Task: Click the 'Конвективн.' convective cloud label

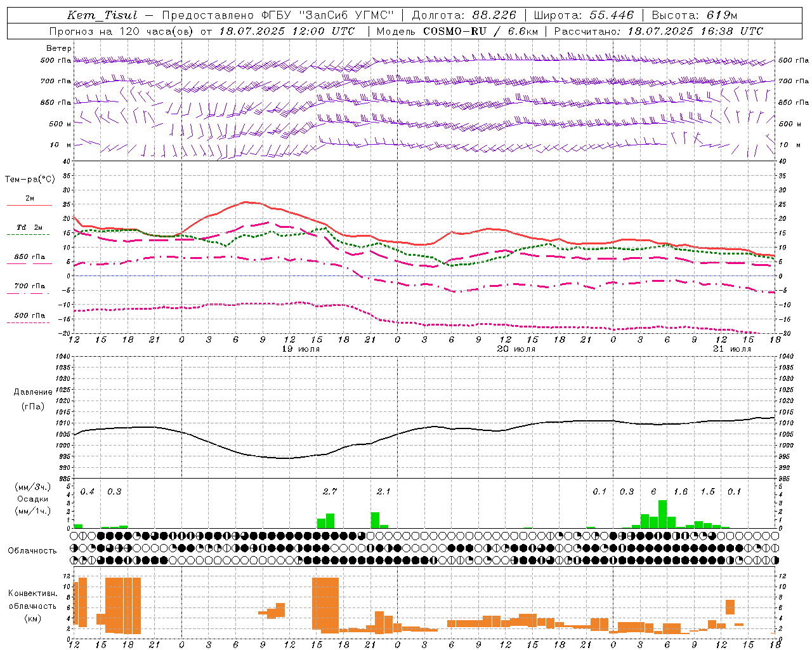Action: pyautogui.click(x=33, y=594)
